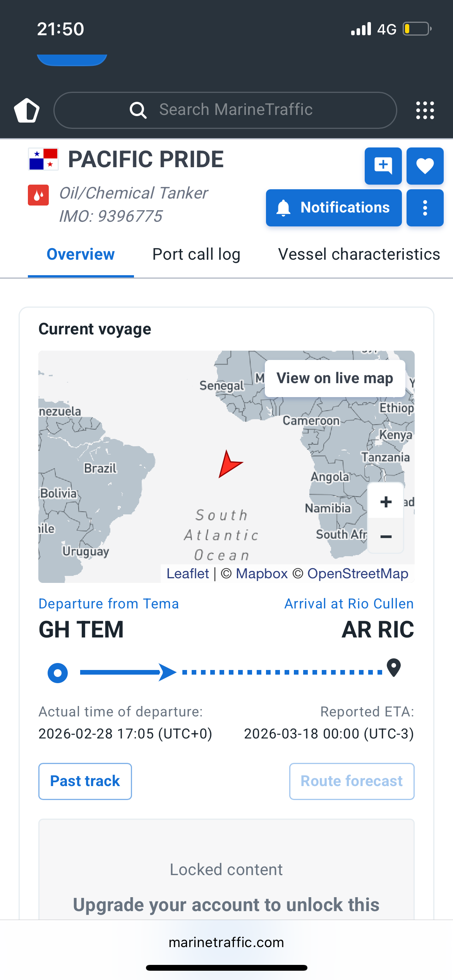This screenshot has width=453, height=980.
Task: Click the add-to-fleet plus icon button
Action: (x=383, y=166)
